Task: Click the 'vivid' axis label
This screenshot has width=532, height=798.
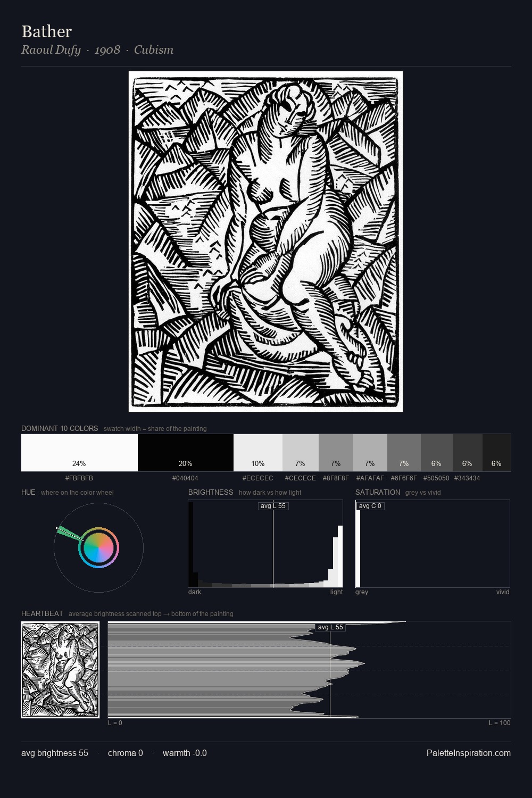Action: [x=503, y=592]
